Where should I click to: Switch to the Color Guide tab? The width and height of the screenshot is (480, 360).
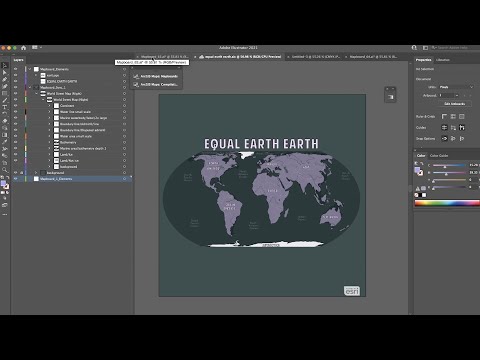(439, 156)
